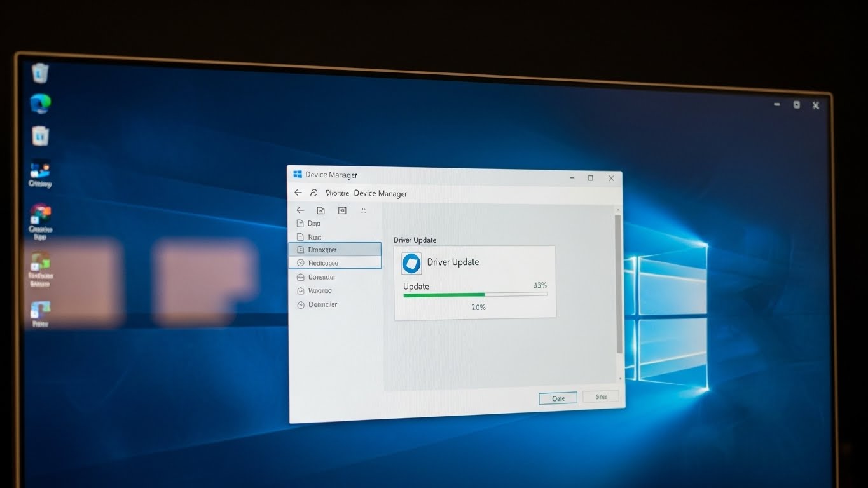Click the boxed toolbar icon before the dots icon

[342, 210]
